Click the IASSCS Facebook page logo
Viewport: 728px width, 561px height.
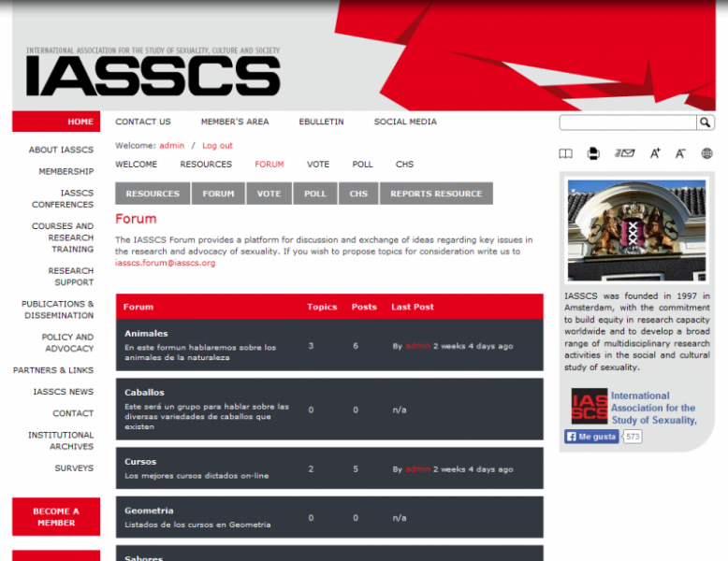coord(590,406)
